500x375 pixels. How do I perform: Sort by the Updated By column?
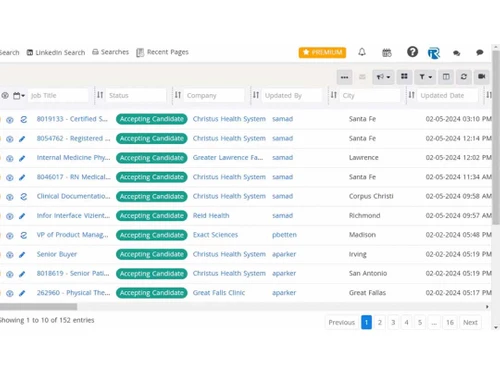(256, 95)
